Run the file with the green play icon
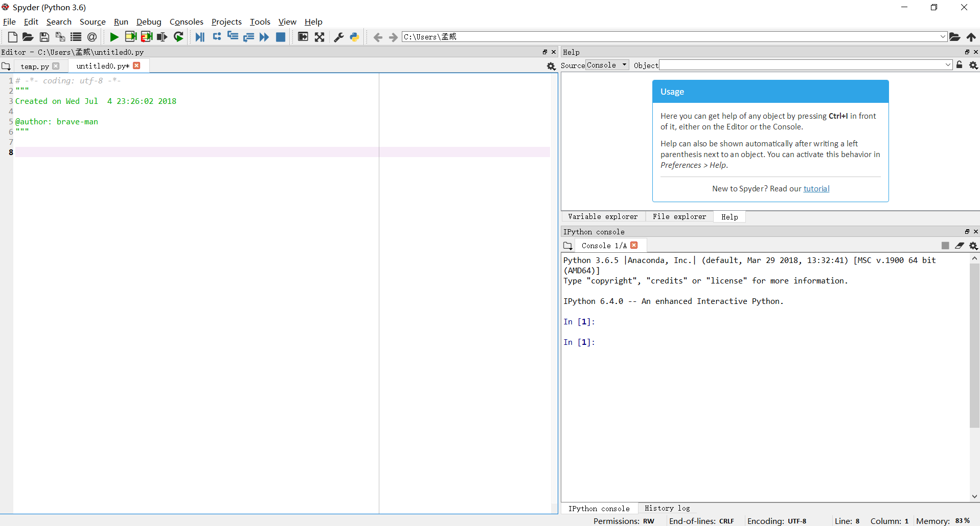The height and width of the screenshot is (526, 980). click(115, 37)
